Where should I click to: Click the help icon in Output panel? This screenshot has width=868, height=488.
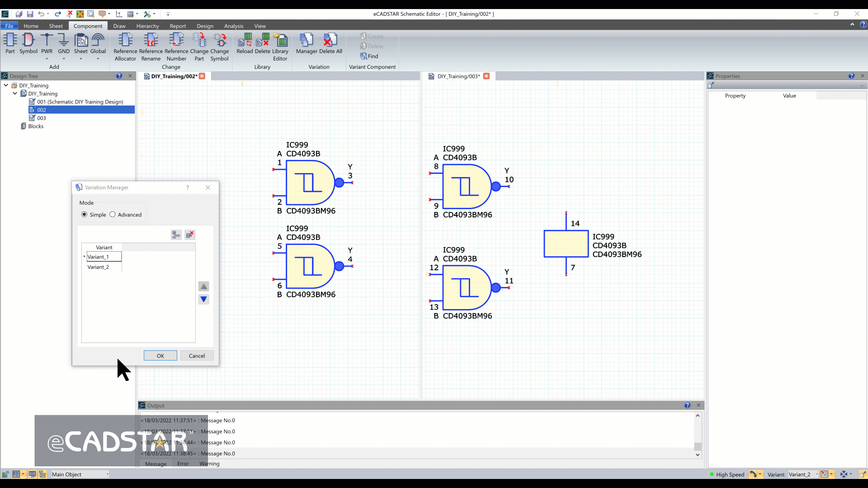687,405
